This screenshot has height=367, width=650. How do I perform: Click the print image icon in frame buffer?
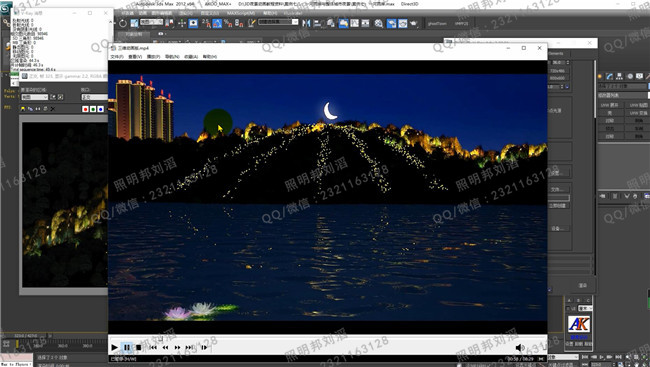point(45,109)
